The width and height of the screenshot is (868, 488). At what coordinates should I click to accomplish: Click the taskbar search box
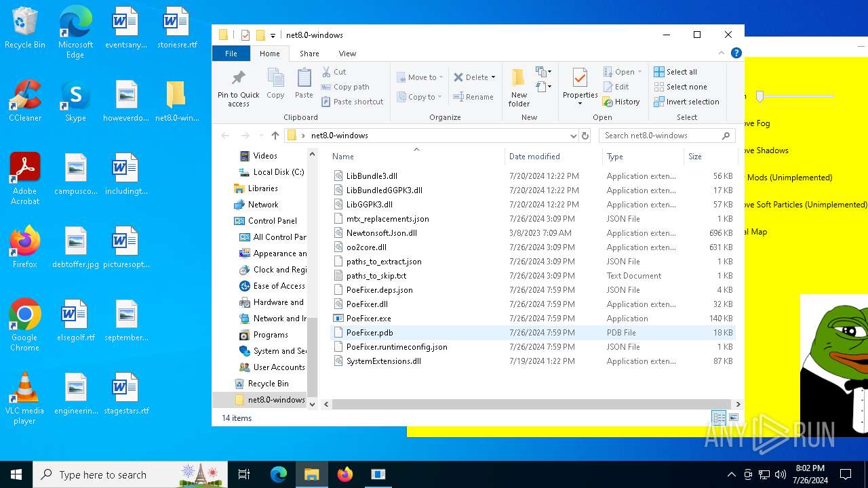(x=131, y=474)
